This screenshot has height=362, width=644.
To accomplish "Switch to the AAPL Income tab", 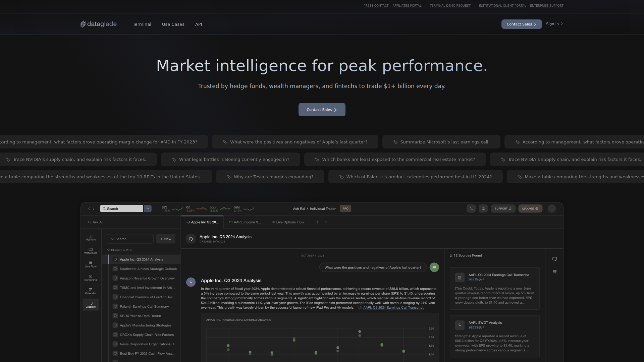I will tap(245, 222).
